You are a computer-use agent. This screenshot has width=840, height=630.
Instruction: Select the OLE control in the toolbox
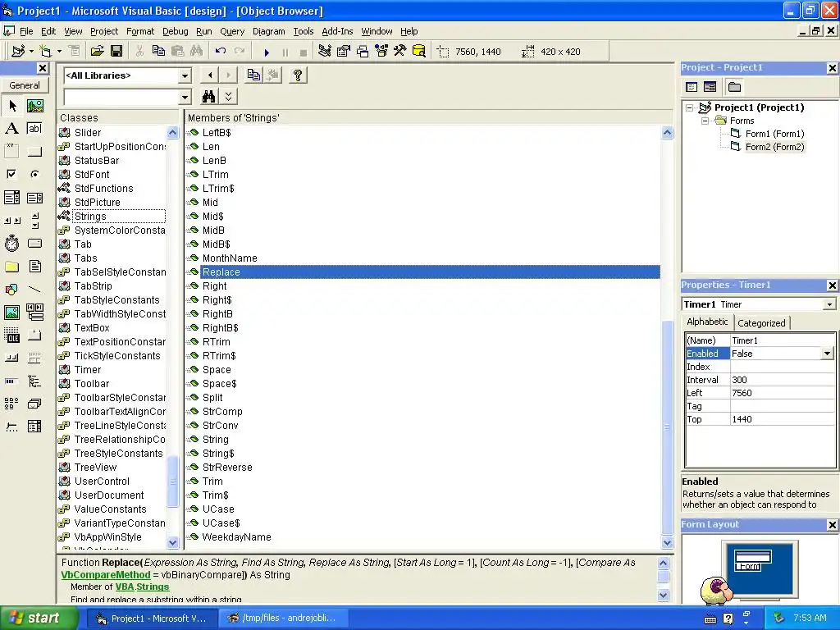pyautogui.click(x=12, y=336)
